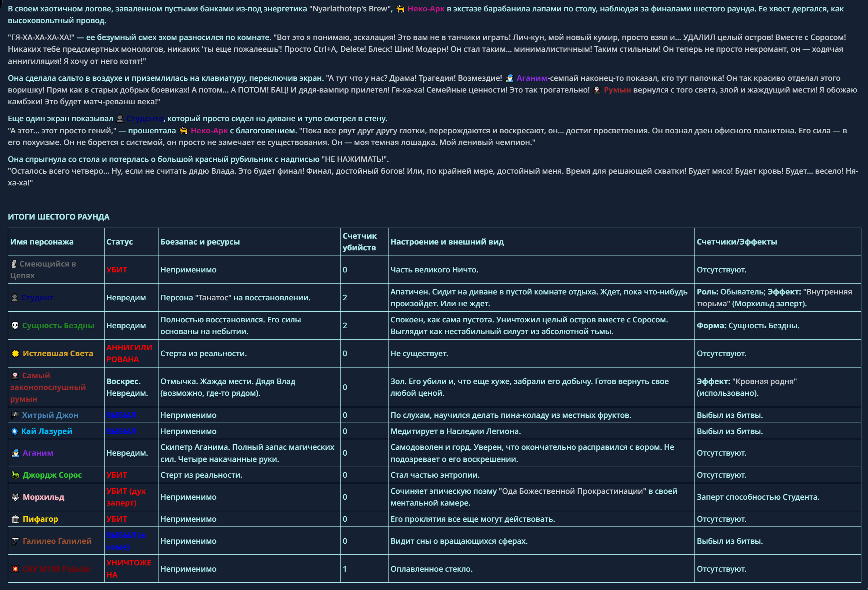This screenshot has width=868, height=590.
Task: Click the dark blue Студента name in paragraph
Action: (145, 119)
